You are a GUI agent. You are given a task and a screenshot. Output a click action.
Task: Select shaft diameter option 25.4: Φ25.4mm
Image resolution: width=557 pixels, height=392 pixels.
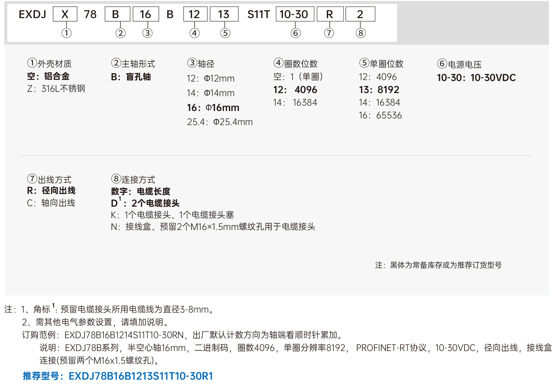(x=220, y=122)
